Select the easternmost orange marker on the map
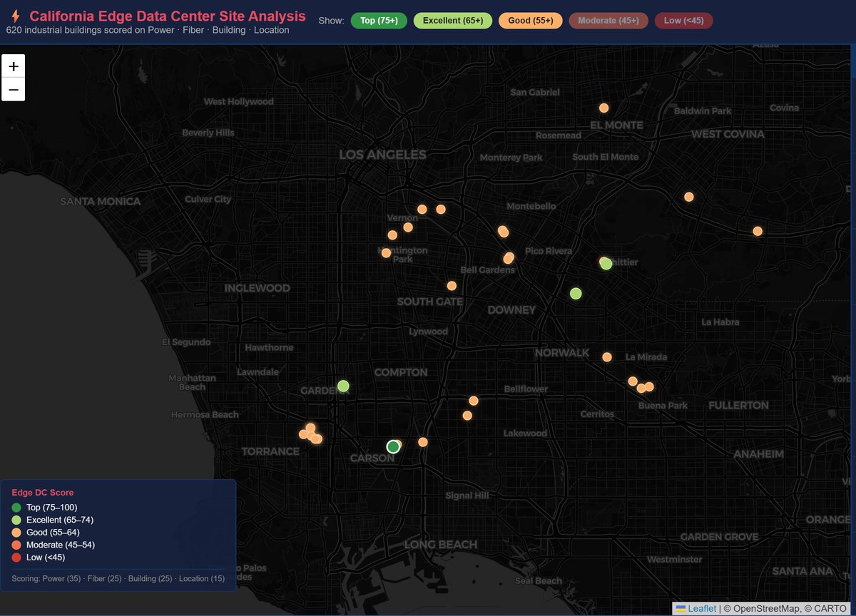Viewport: 856px width, 616px height. [758, 231]
